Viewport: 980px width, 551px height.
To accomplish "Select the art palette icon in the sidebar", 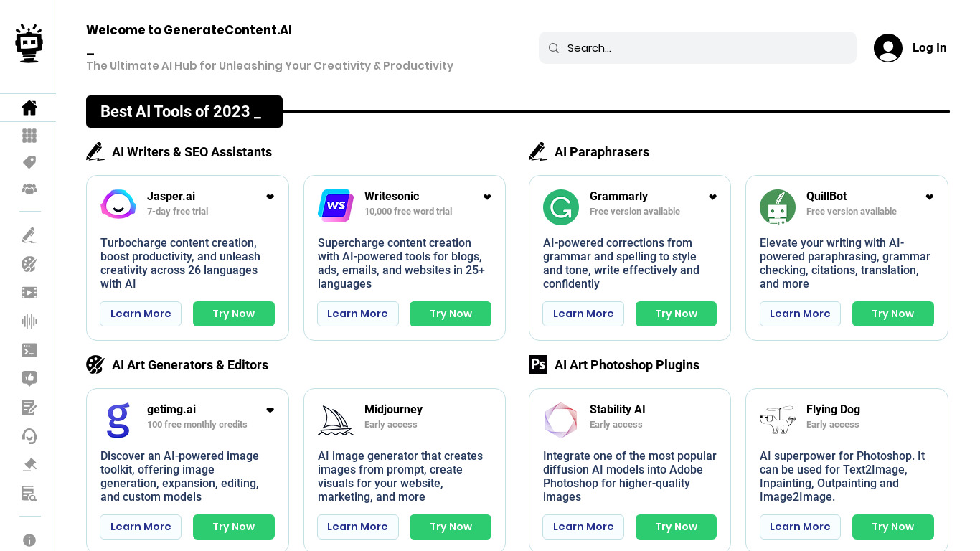I will 29,264.
